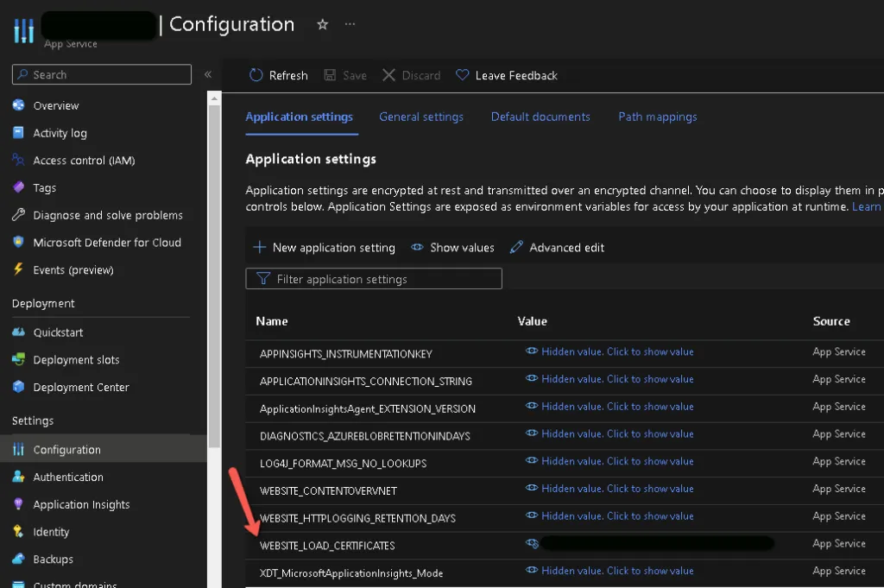The height and width of the screenshot is (588, 884).
Task: Open Backups in the sidebar
Action: 53,560
